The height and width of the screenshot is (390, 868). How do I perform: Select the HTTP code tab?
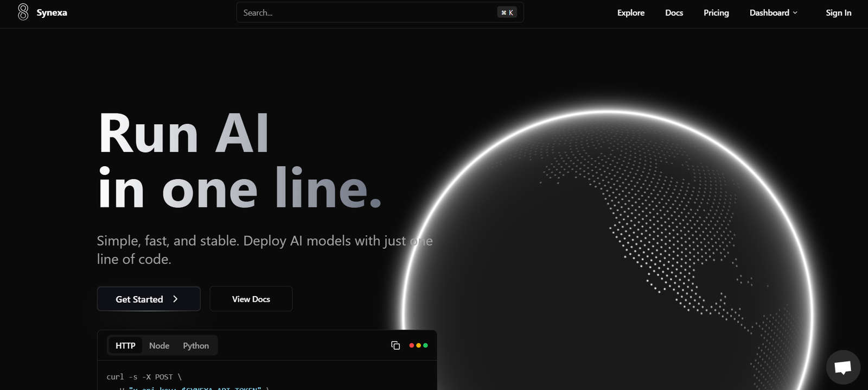point(125,345)
